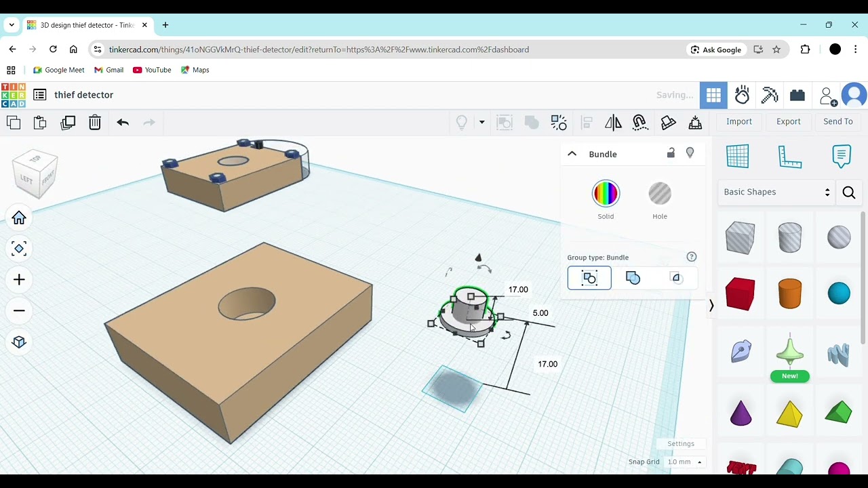
Task: Select Bundle group type option
Action: 589,278
